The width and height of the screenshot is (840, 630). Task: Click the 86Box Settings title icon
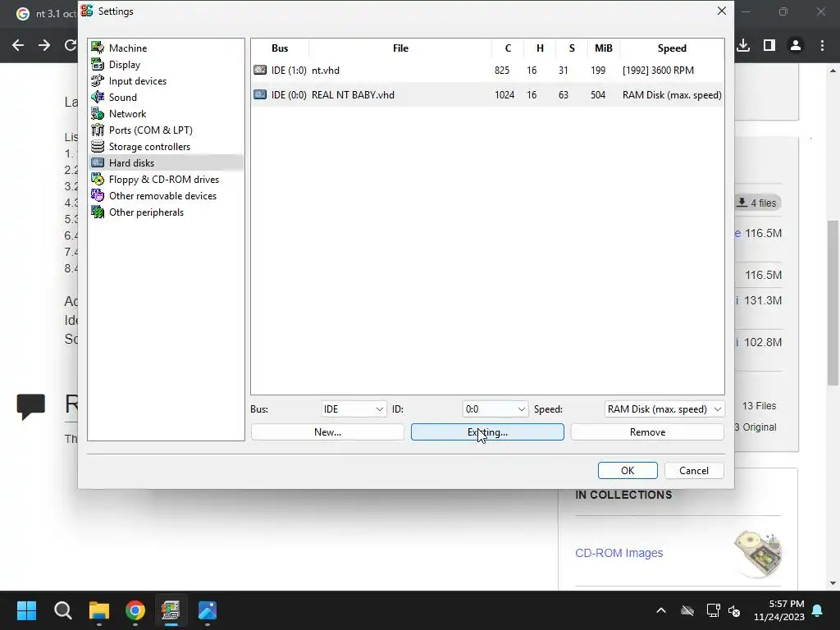click(87, 11)
